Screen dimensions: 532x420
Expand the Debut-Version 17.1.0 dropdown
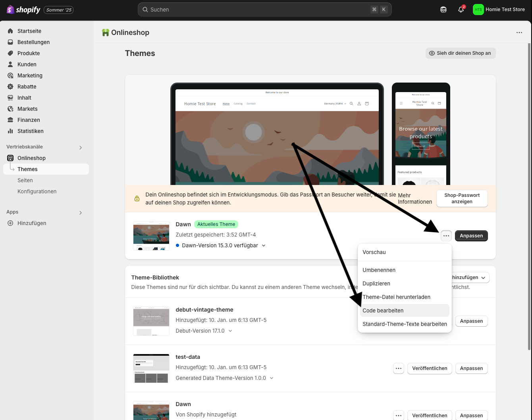(230, 330)
